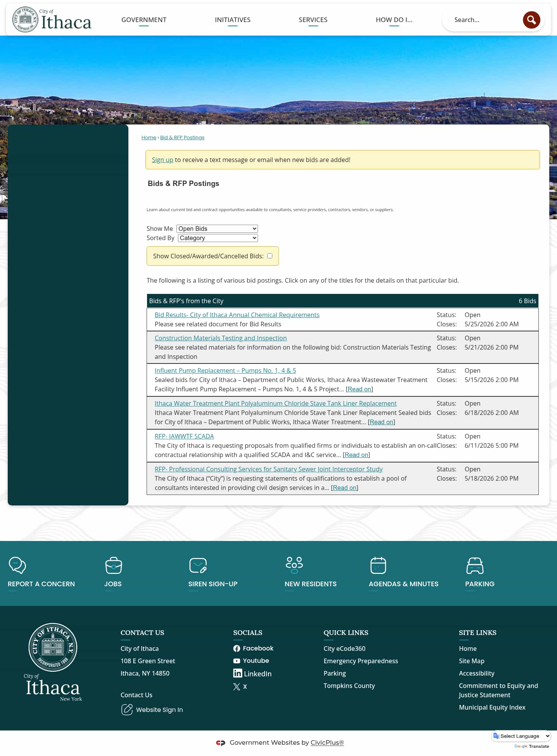Click the X logo icon in Socials

pyautogui.click(x=237, y=687)
